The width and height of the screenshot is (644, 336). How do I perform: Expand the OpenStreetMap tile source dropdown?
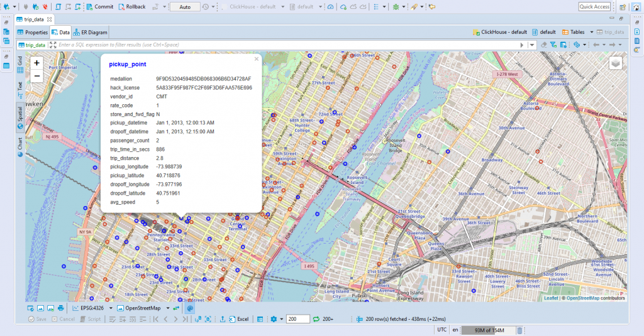(x=167, y=308)
